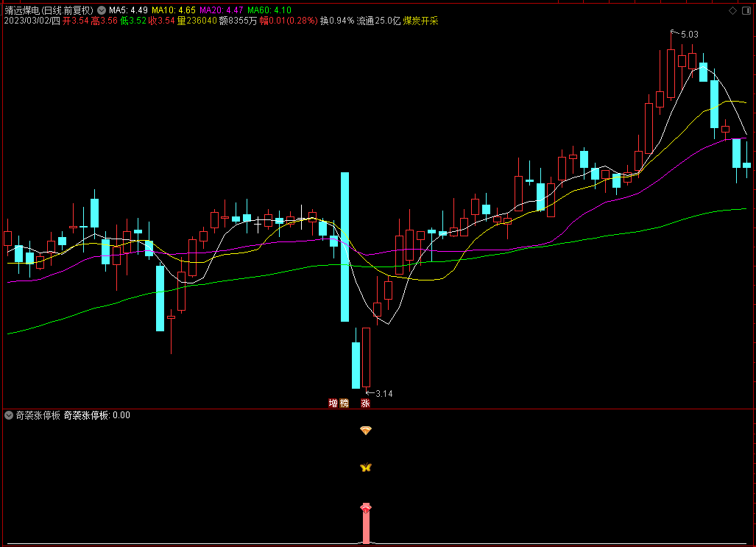Click the yellow butterfly signal icon
This screenshot has height=547, width=756.
pos(366,467)
